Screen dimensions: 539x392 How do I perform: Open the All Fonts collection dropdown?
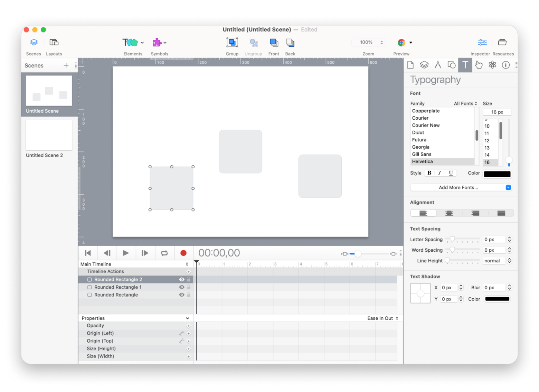(465, 103)
